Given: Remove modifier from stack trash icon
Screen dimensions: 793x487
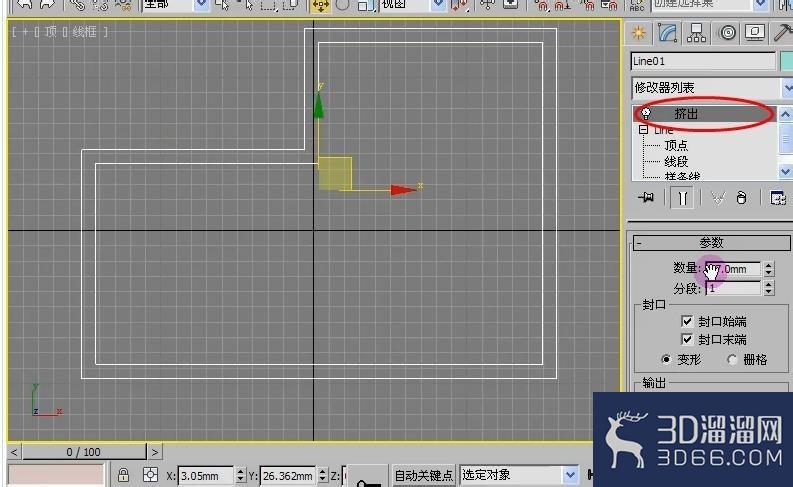Looking at the screenshot, I should click(741, 198).
